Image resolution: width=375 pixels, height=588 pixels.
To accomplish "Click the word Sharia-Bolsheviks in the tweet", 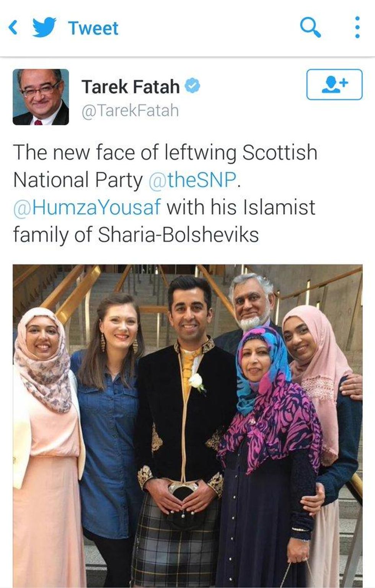I will click(178, 235).
